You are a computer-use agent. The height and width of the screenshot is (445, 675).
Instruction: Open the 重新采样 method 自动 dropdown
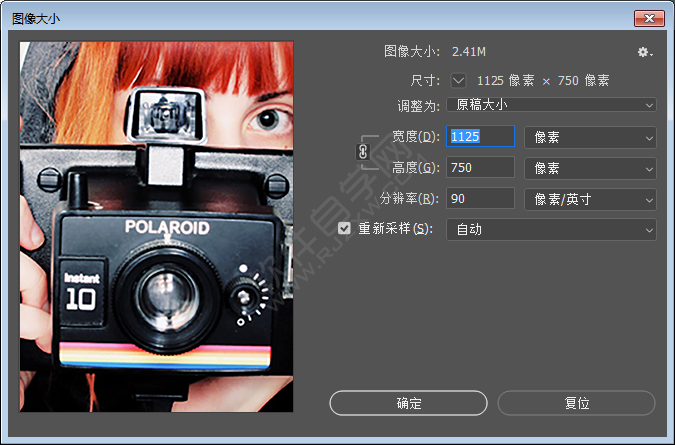(551, 229)
